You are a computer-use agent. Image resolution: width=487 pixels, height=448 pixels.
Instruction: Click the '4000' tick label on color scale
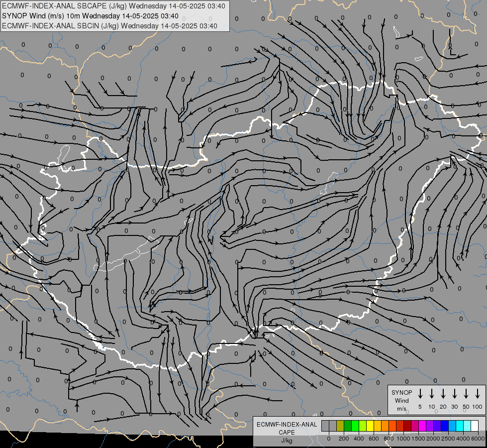463,439
